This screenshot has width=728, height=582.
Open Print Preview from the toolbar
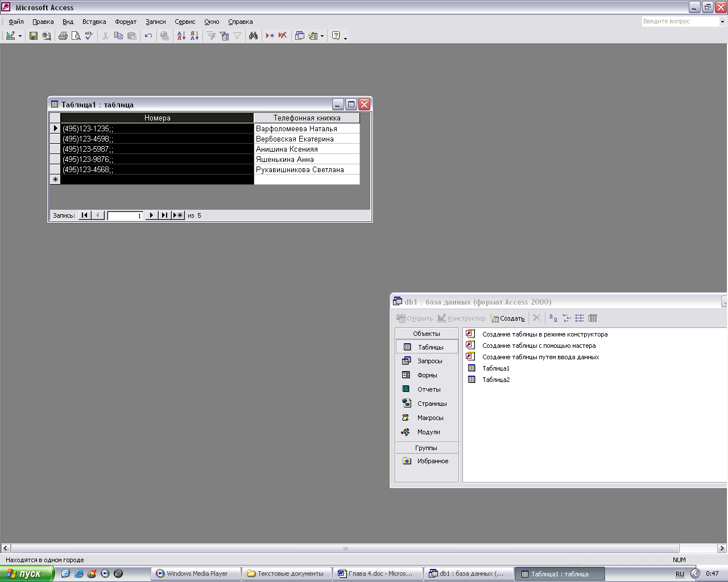(76, 36)
